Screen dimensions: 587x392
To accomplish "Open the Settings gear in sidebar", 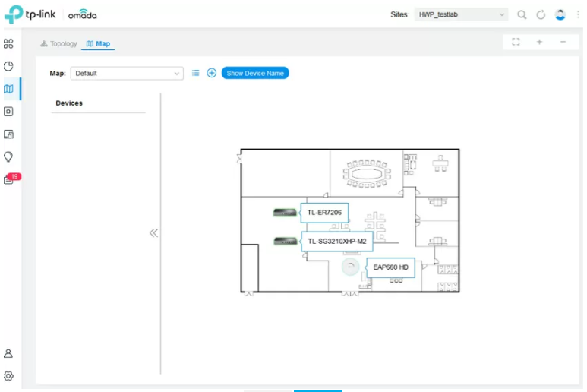I will click(8, 375).
